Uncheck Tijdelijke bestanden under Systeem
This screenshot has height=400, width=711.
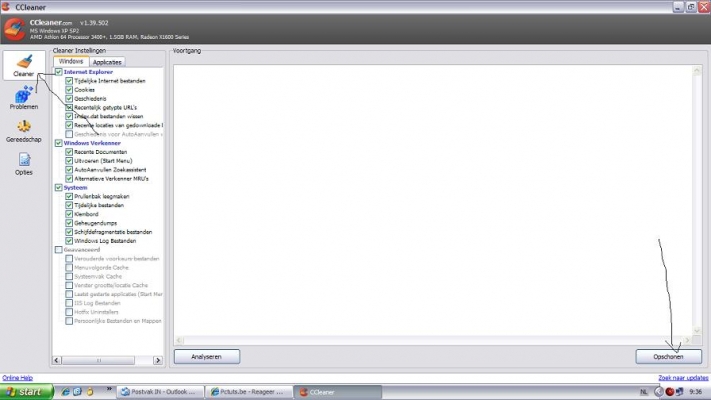point(69,205)
